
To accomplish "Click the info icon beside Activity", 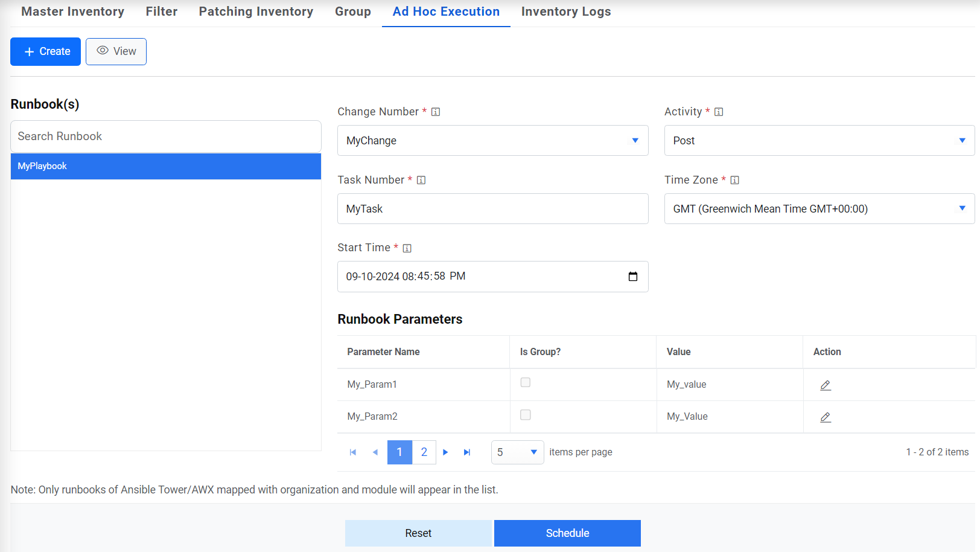I will [x=718, y=112].
